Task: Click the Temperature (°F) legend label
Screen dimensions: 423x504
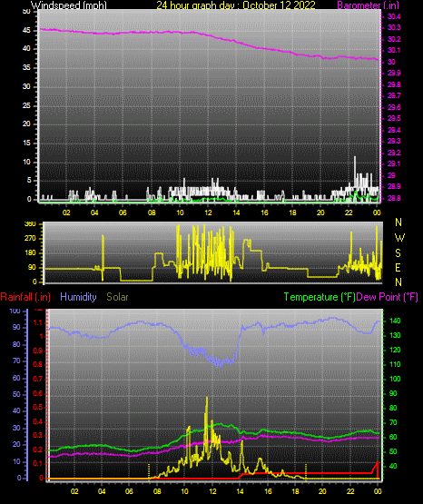Action: [x=320, y=297]
